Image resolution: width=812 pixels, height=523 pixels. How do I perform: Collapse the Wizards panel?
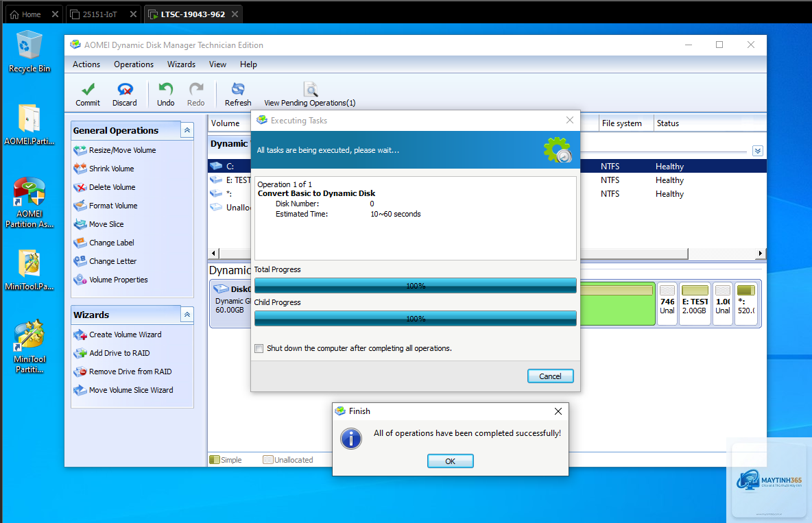coord(187,315)
